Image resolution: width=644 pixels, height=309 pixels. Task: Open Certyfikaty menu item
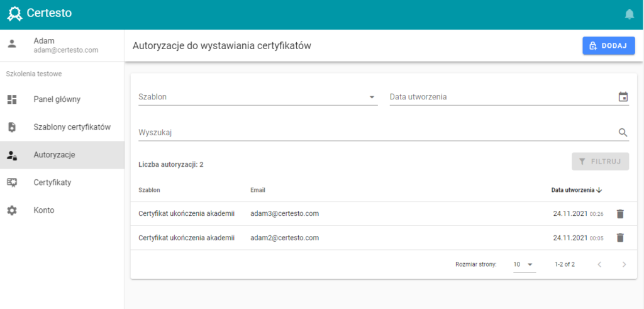pyautogui.click(x=62, y=183)
